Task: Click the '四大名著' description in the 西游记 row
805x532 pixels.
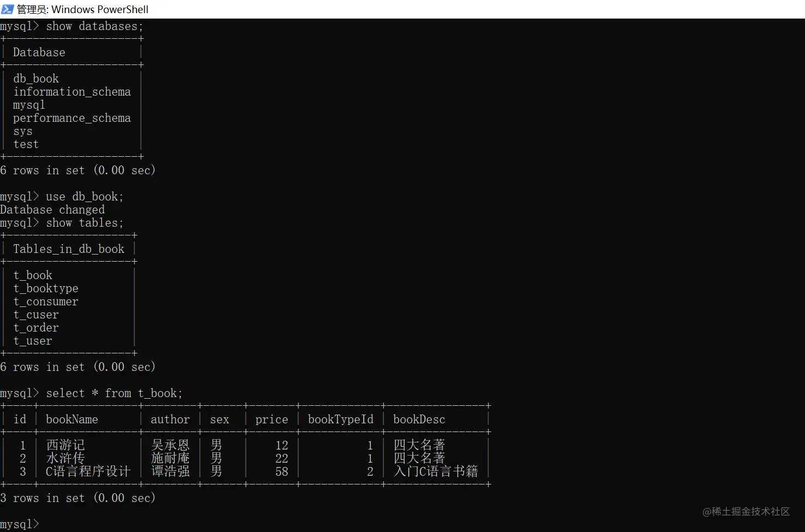Action: pos(419,445)
